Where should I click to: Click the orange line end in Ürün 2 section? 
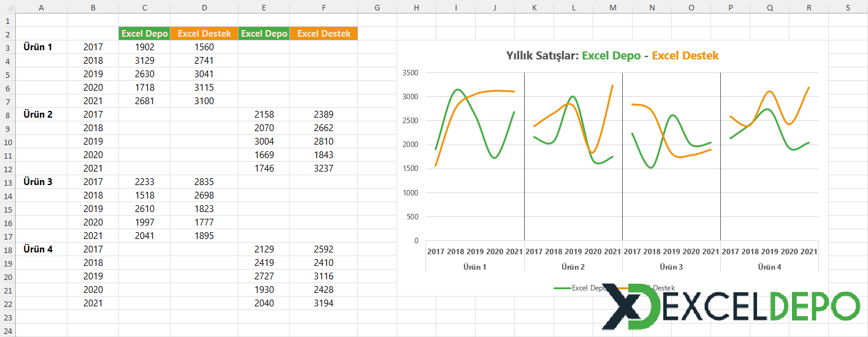pyautogui.click(x=612, y=86)
